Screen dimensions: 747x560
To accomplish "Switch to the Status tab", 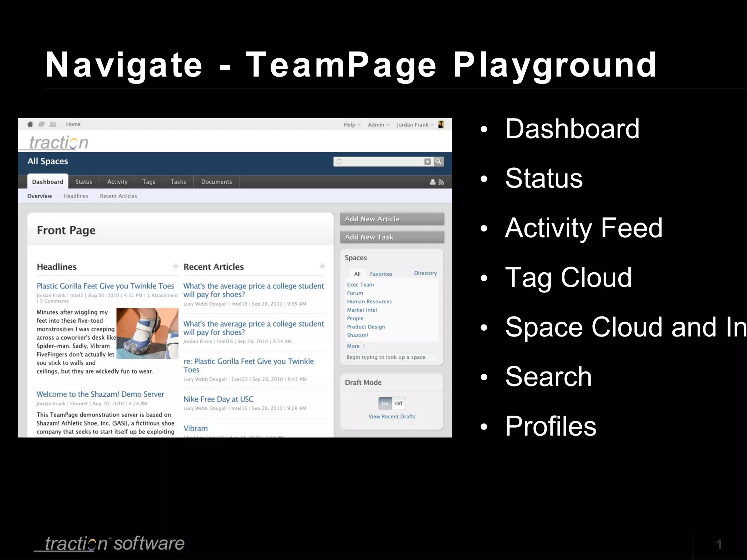I will [84, 182].
